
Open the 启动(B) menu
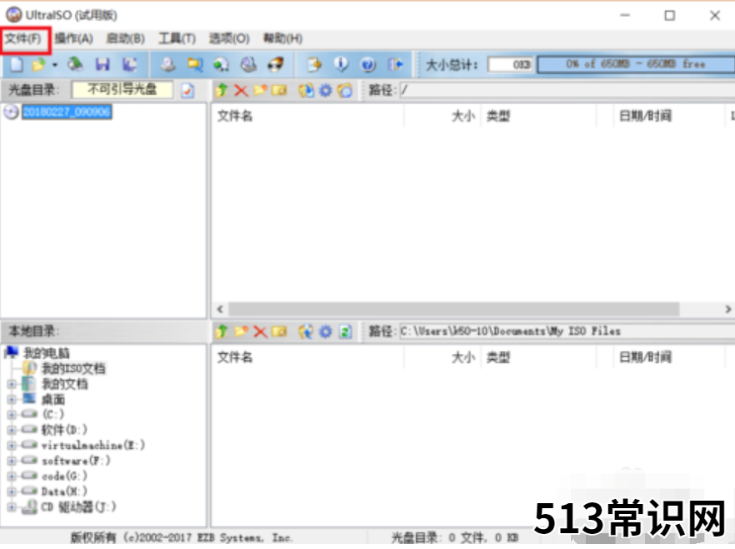click(126, 38)
